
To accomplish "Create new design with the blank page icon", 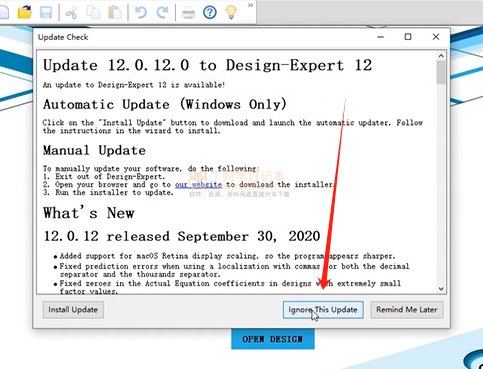I will [x=4, y=12].
